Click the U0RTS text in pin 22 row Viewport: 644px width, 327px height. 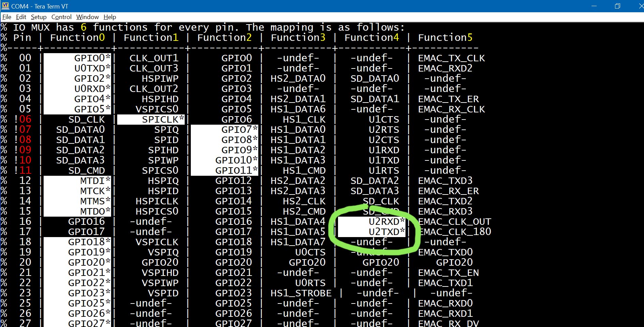(x=310, y=283)
